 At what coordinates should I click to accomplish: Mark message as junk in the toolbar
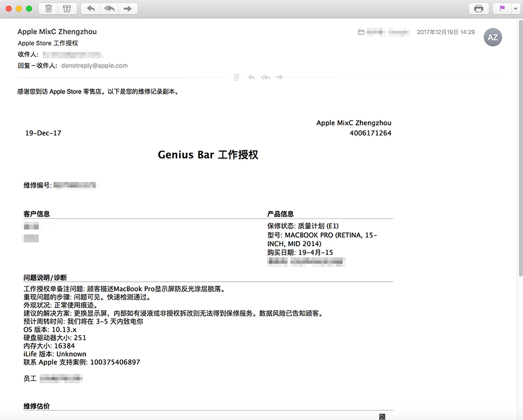(x=67, y=9)
